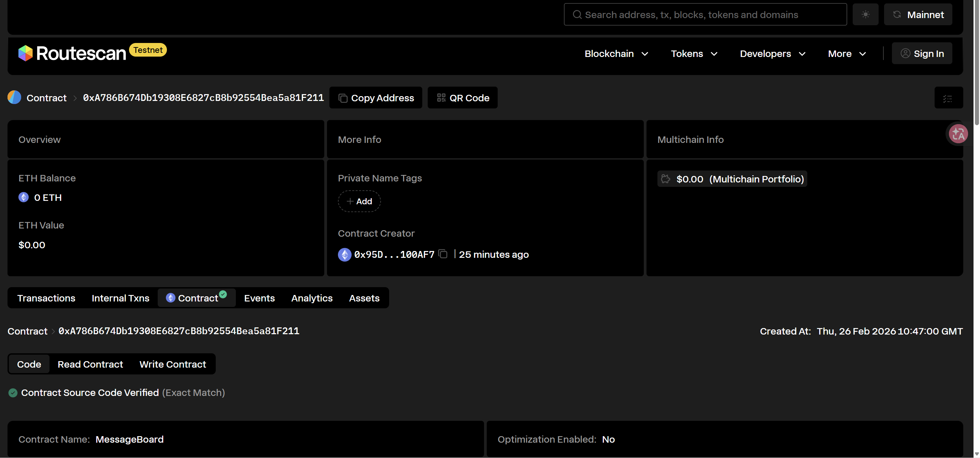Expand the Tokens dropdown menu
The image size is (980, 458).
coord(694,54)
